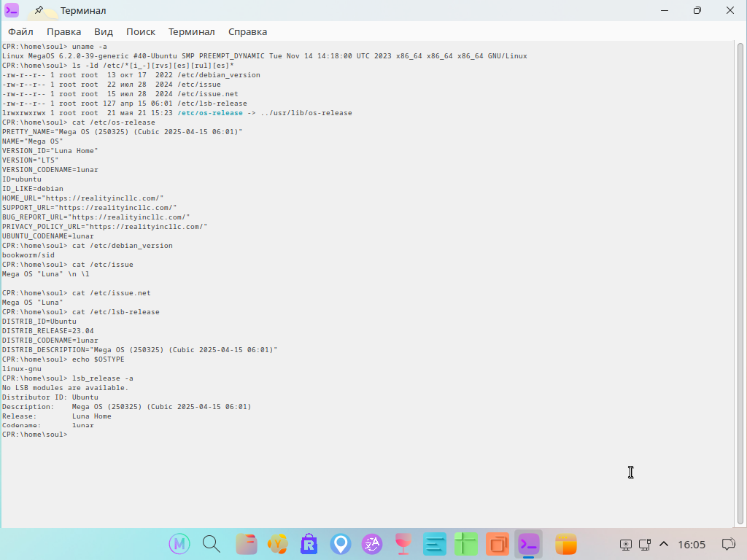Open the Поиск menu
The width and height of the screenshot is (747, 560).
tap(141, 31)
